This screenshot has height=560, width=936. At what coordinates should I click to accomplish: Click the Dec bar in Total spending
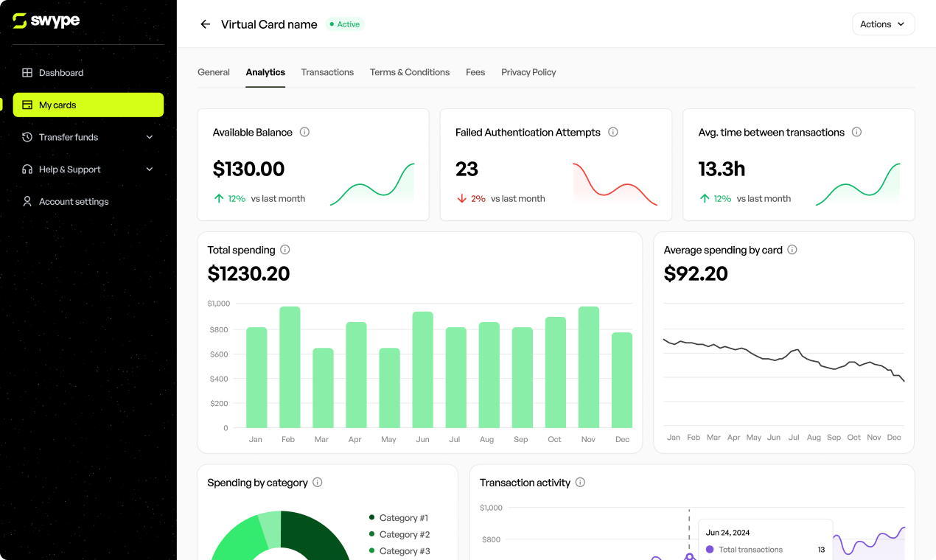[622, 380]
